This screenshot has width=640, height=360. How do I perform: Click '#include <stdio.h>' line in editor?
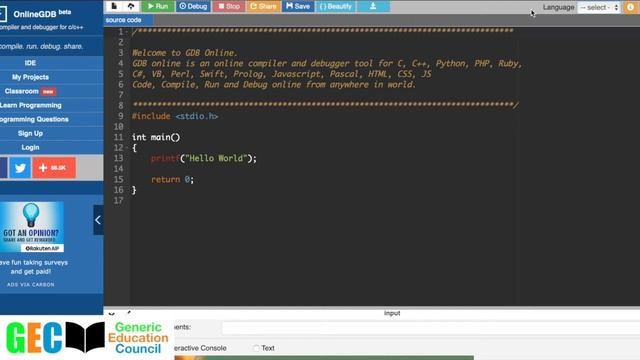coord(175,116)
